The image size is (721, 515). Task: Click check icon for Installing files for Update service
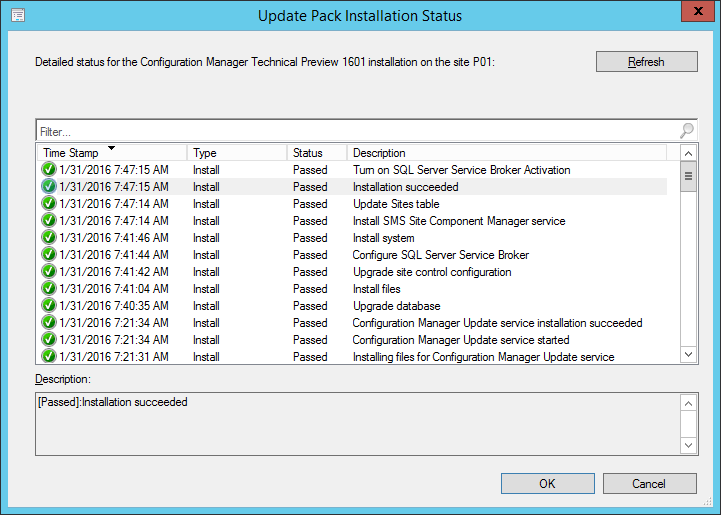tap(48, 356)
